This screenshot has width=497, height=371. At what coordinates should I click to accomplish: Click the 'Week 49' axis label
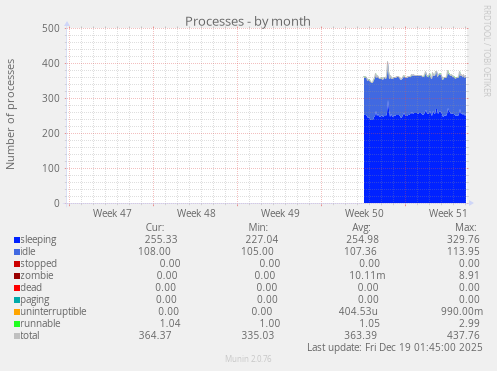(x=280, y=213)
